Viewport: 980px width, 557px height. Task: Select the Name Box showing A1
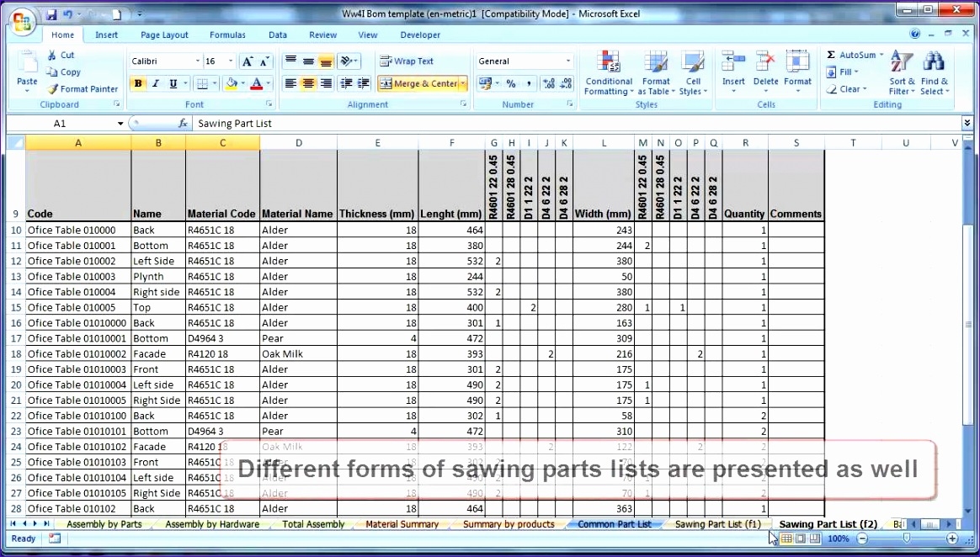[59, 123]
